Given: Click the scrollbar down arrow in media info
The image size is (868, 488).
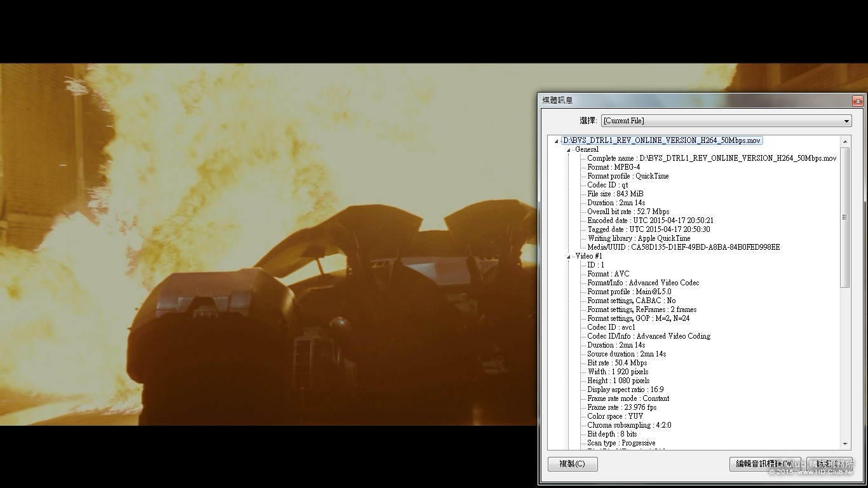Looking at the screenshot, I should [x=845, y=444].
